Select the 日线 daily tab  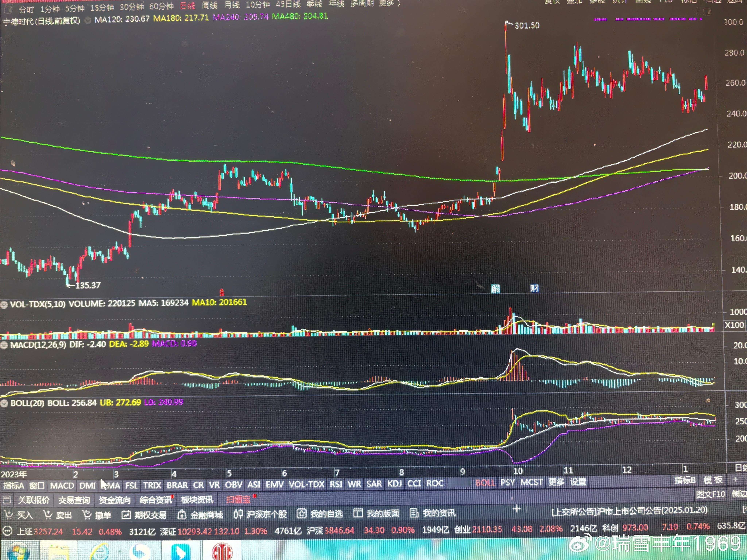[x=187, y=5]
